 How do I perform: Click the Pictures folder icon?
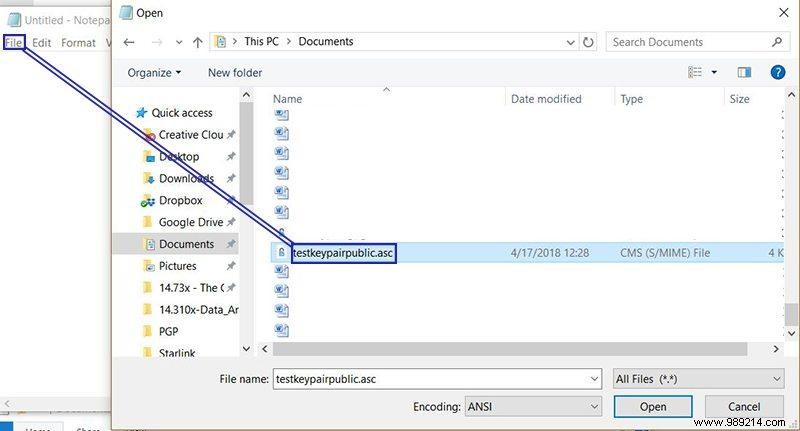pyautogui.click(x=148, y=266)
